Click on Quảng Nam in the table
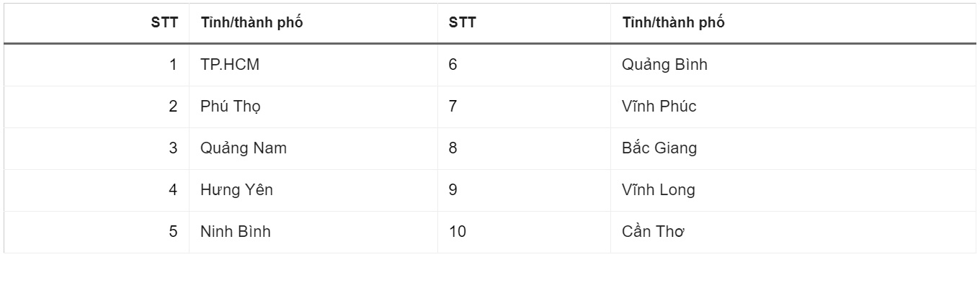 (244, 148)
